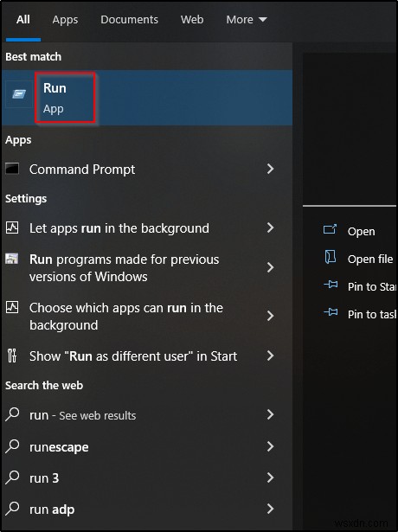Viewport: 398px width, 532px height.
Task: Expand the 'run 3' web suggestion arrow
Action: coord(270,478)
